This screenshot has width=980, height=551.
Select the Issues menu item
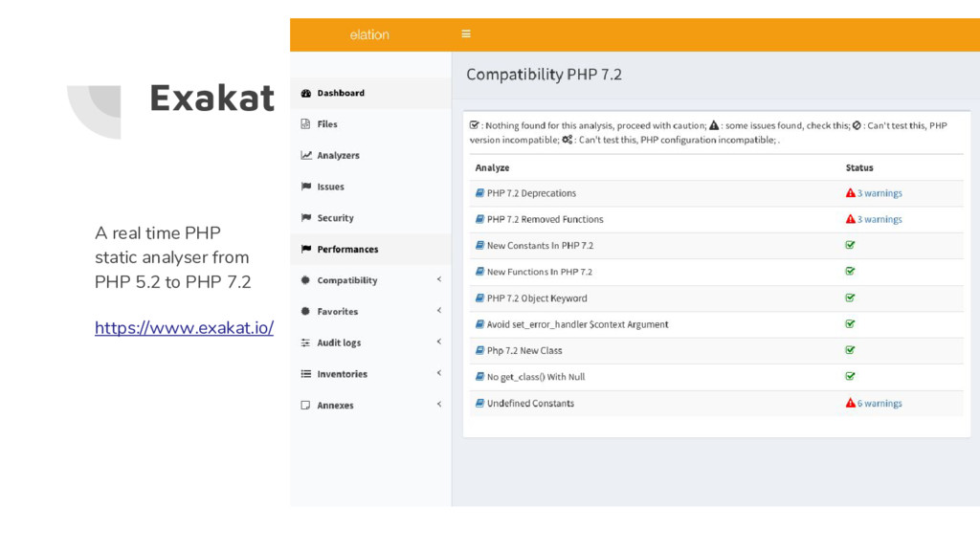[370, 187]
